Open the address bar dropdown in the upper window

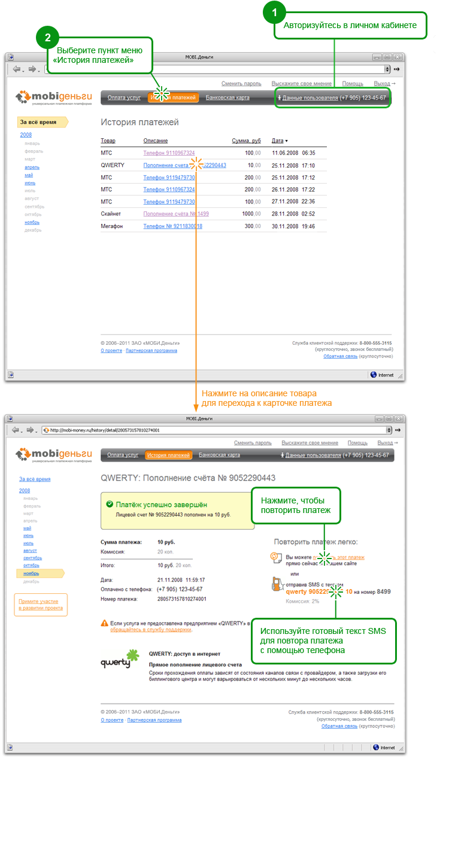388,69
